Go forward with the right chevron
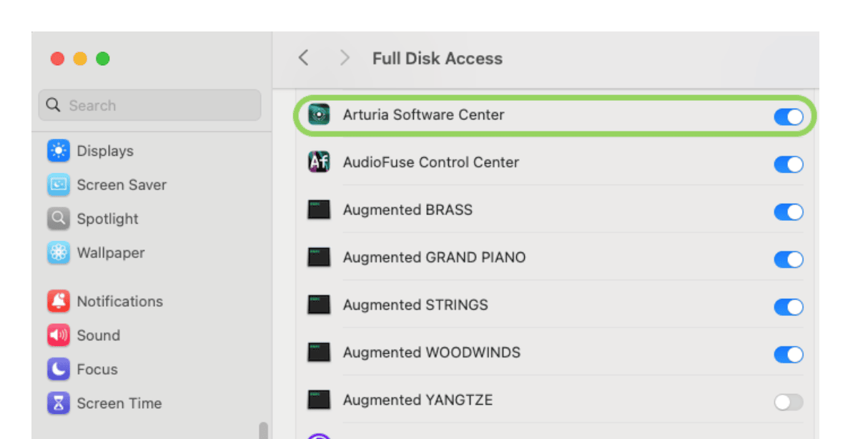This screenshot has height=439, width=868. point(345,59)
